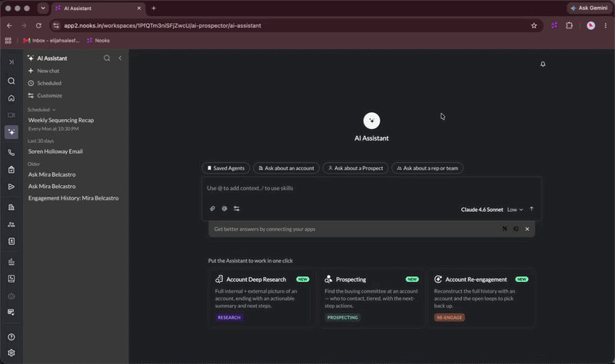The image size is (615, 364).
Task: Bookmark this page with star icon
Action: pos(534,25)
